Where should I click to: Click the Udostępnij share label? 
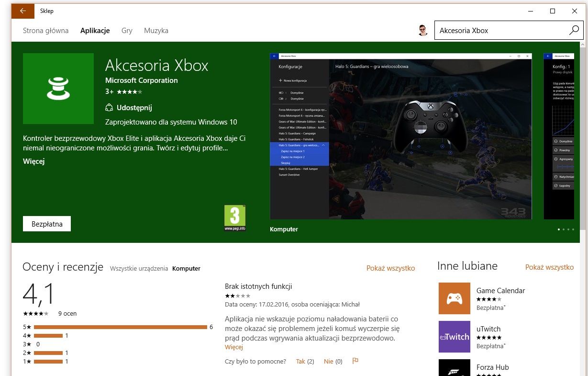click(x=134, y=108)
